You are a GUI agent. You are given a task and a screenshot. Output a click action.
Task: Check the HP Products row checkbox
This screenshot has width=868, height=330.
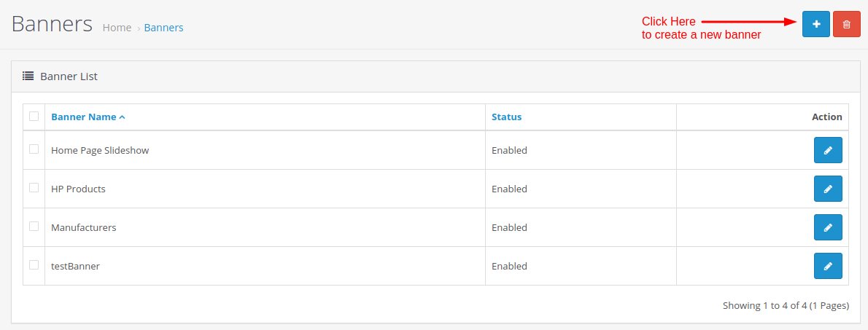point(34,187)
